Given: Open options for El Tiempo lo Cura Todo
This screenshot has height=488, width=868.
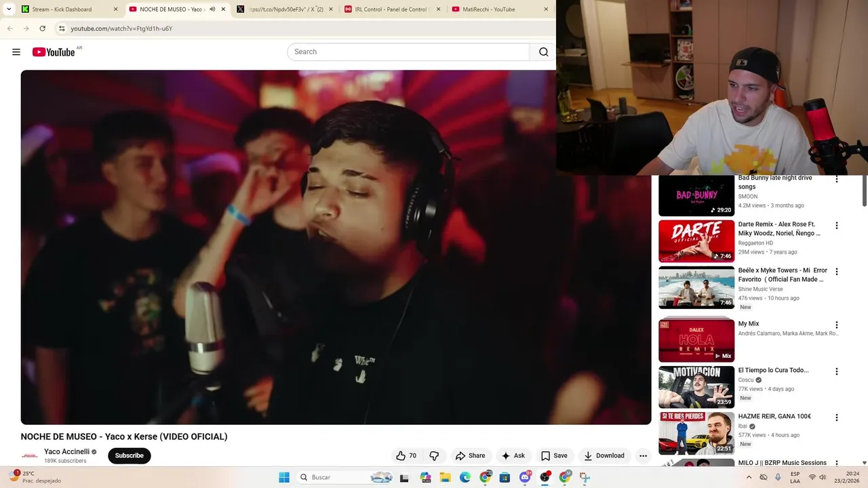Looking at the screenshot, I should pos(836,371).
